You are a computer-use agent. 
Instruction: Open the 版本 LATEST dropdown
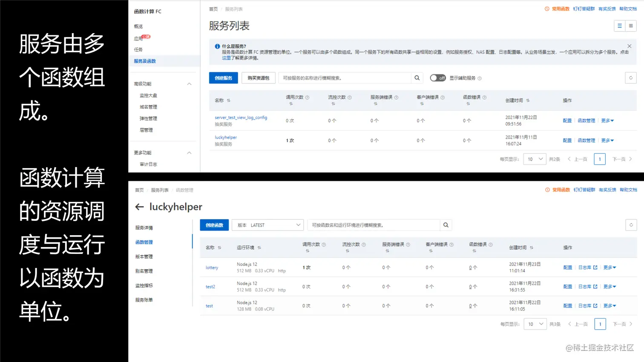click(267, 225)
